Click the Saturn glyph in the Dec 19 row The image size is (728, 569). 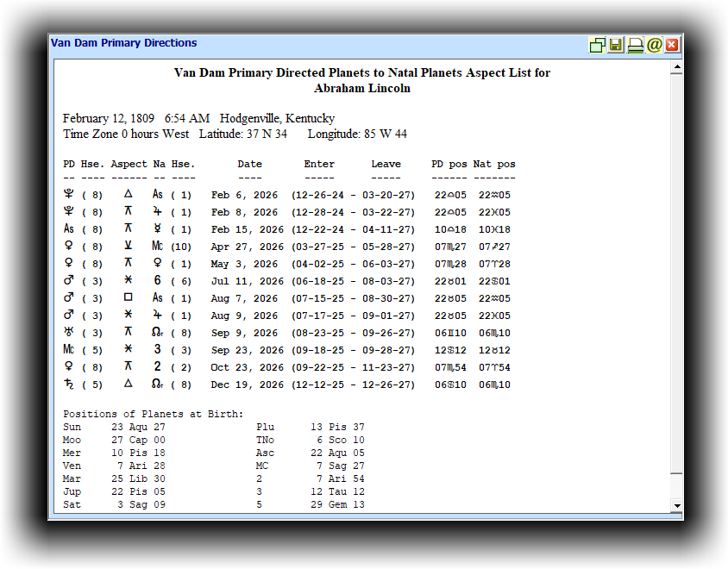pyautogui.click(x=69, y=385)
